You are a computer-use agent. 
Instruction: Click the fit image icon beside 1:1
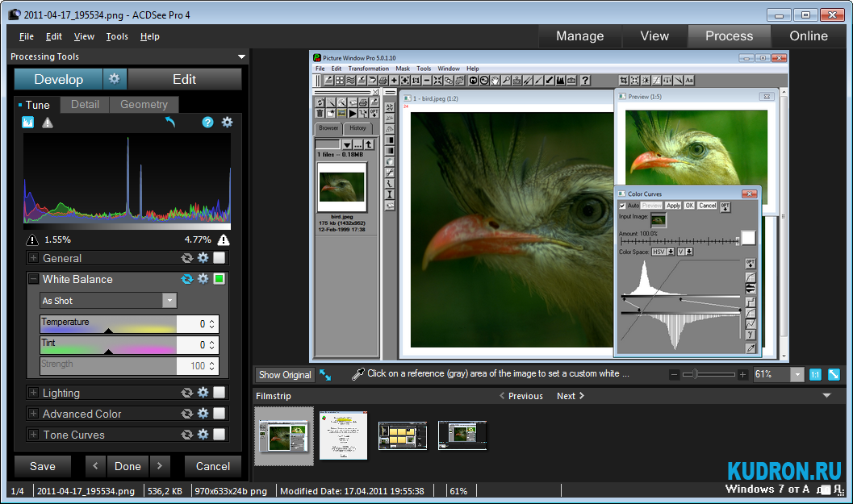pos(834,375)
